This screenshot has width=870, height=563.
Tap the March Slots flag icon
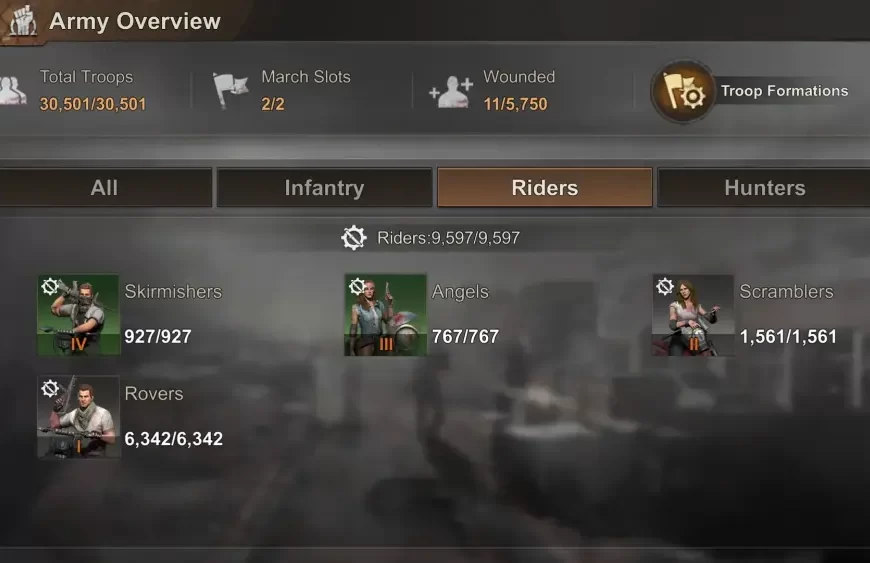pos(230,90)
